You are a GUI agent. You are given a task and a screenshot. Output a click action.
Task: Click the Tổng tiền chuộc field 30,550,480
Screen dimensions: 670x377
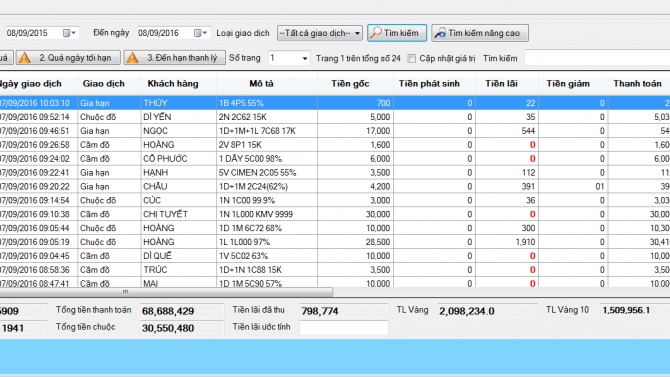[182, 328]
